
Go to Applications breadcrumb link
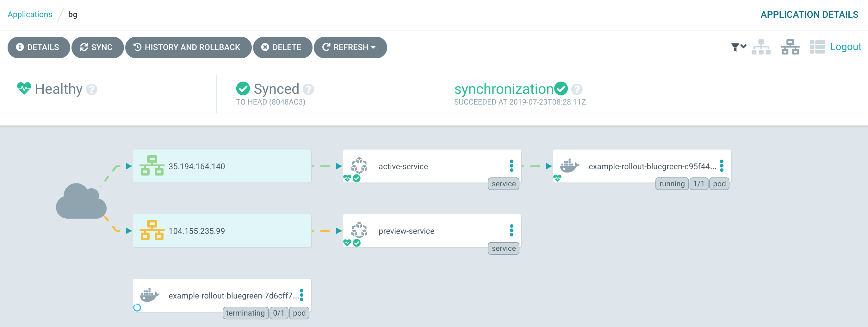click(30, 15)
